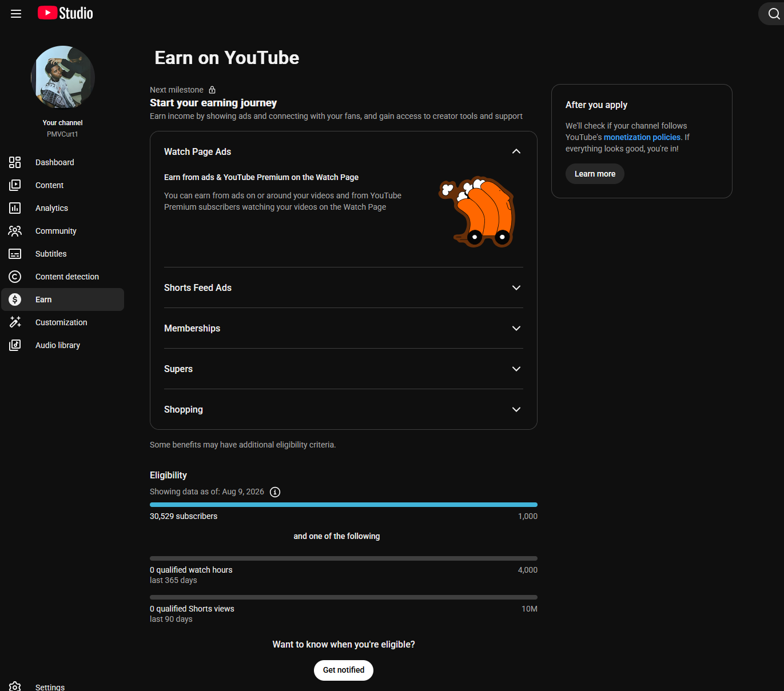
Task: Open Audio library in the sidebar
Action: pyautogui.click(x=63, y=345)
